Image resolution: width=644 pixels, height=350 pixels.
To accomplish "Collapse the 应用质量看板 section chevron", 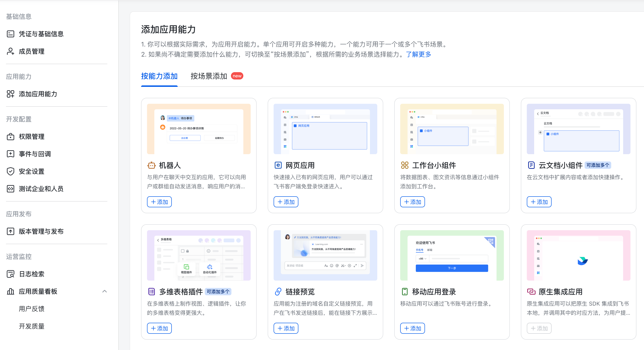I will pos(105,291).
